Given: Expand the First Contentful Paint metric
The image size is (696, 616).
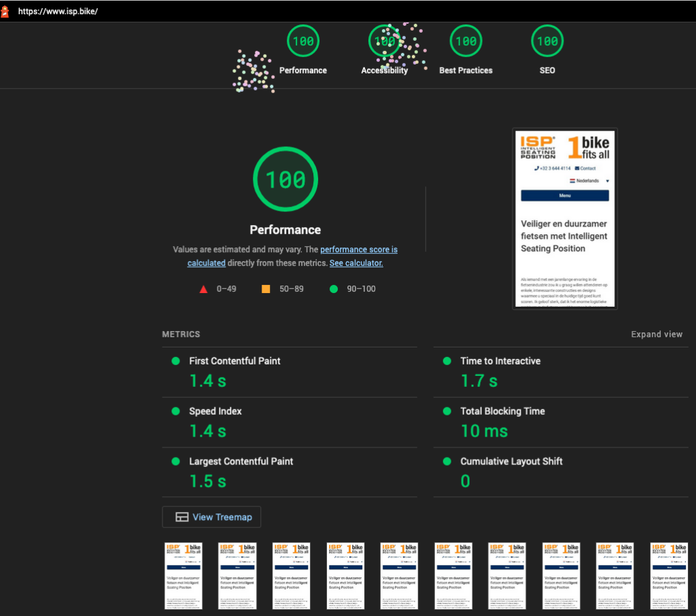Looking at the screenshot, I should [234, 361].
